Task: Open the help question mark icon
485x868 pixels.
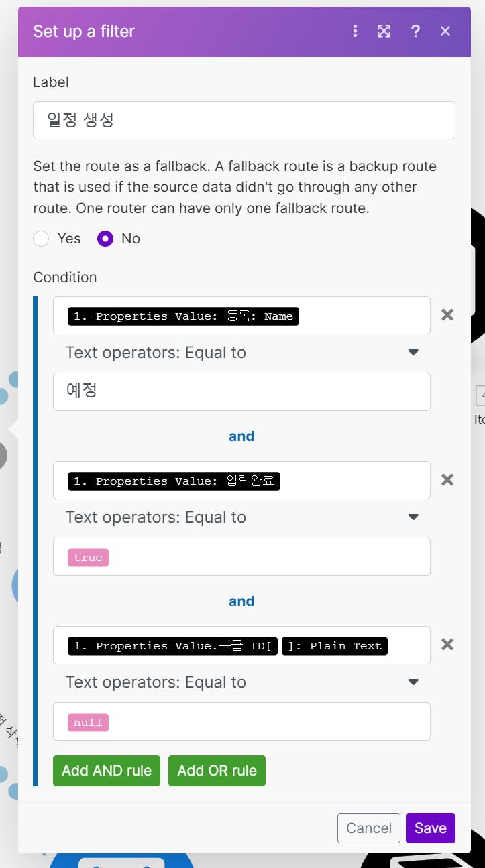Action: point(415,32)
